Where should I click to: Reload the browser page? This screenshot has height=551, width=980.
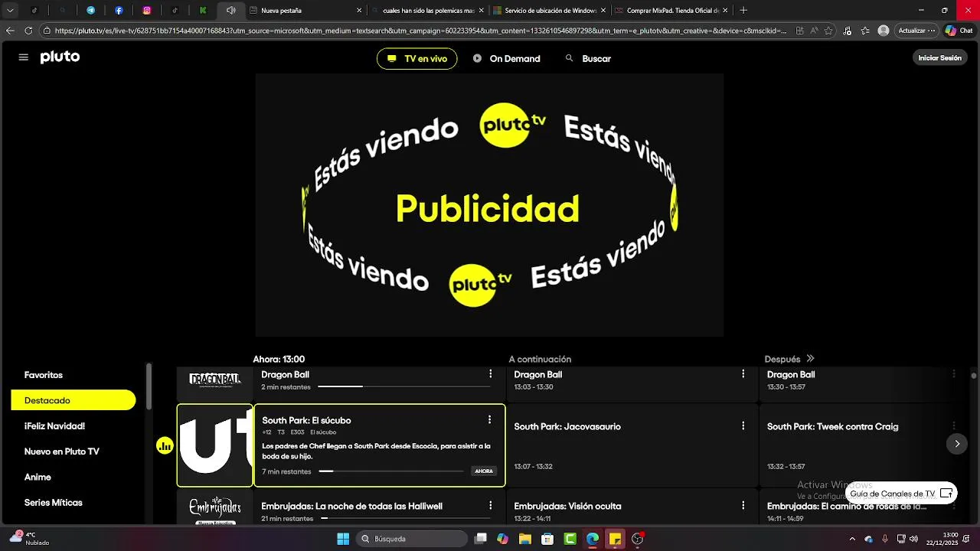(x=29, y=31)
